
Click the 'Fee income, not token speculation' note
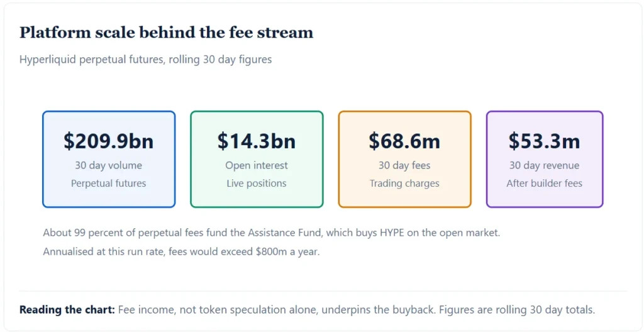click(357, 310)
